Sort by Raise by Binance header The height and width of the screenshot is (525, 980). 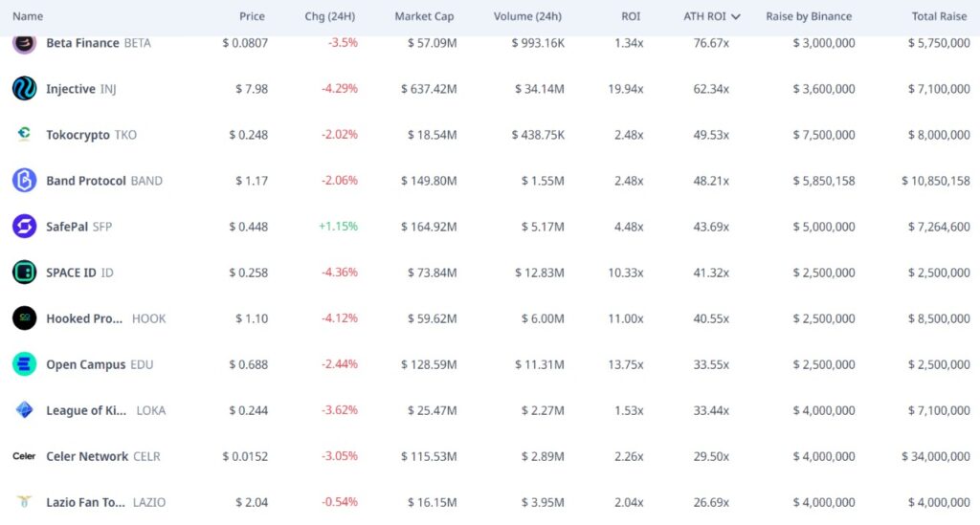point(809,16)
